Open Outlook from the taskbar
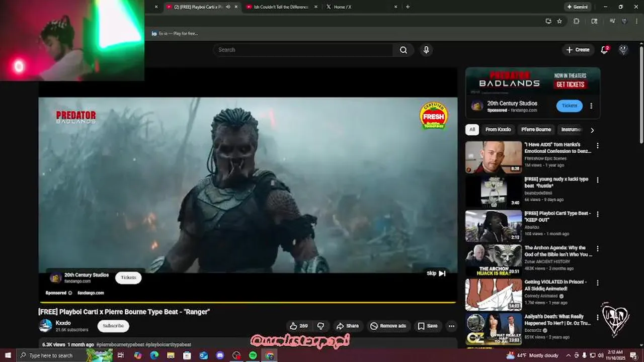 click(203, 355)
